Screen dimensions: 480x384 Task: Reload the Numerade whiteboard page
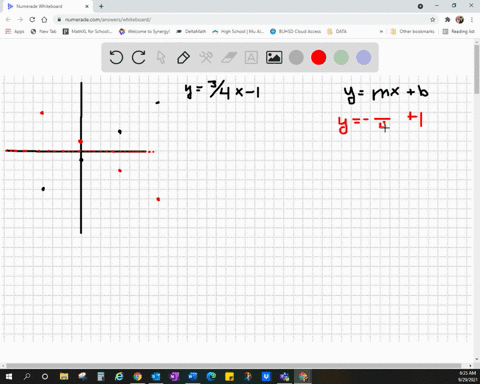32,20
